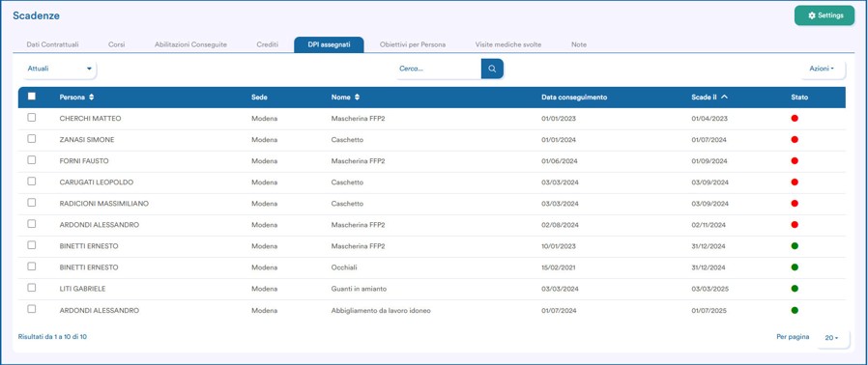Click red status dot for FORNI FAUSTO

795,161
